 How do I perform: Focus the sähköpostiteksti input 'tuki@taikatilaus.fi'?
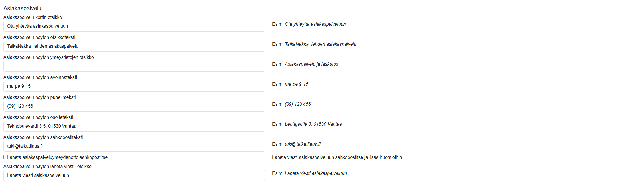coord(134,146)
